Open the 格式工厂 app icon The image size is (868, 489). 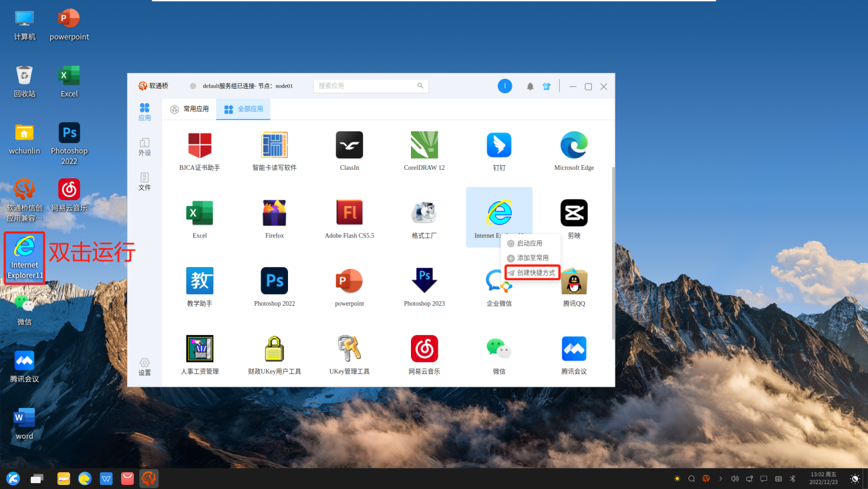pos(424,213)
